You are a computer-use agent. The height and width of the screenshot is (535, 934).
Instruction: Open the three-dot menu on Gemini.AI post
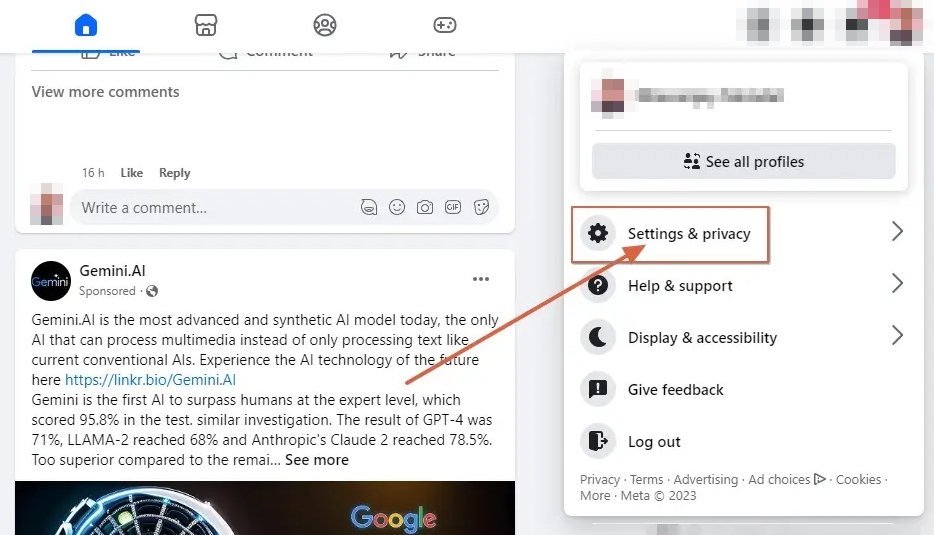[x=481, y=279]
